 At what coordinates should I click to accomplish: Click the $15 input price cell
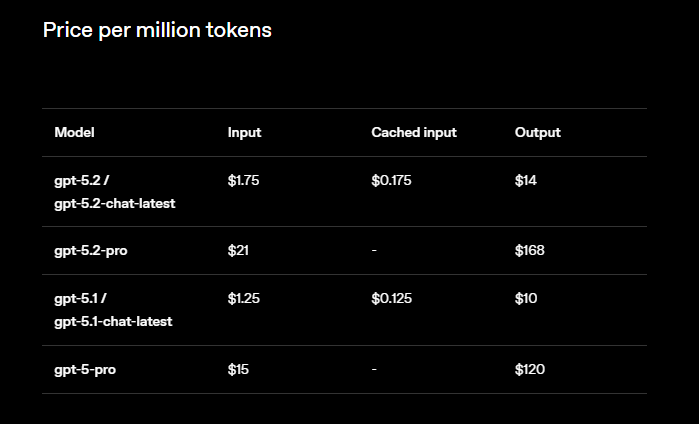pos(238,369)
